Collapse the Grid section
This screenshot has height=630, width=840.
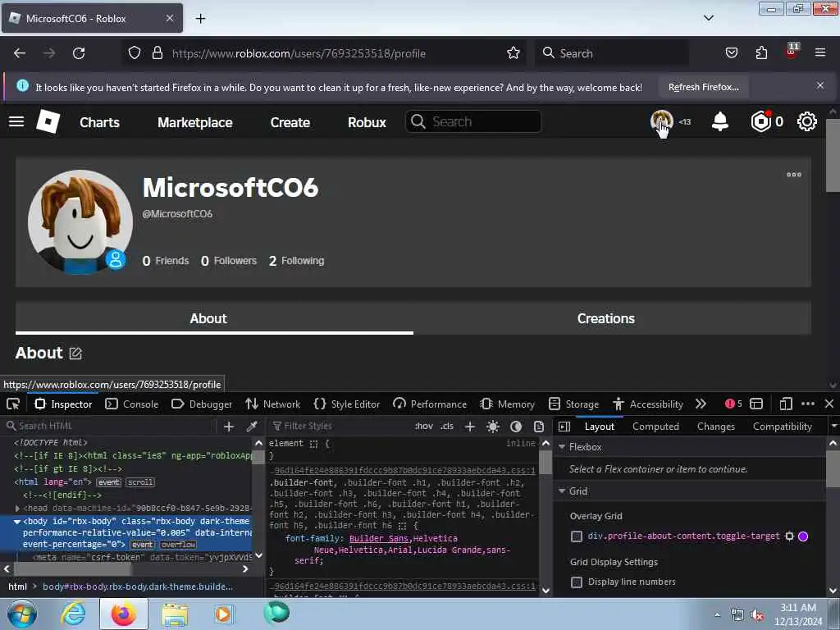(562, 491)
